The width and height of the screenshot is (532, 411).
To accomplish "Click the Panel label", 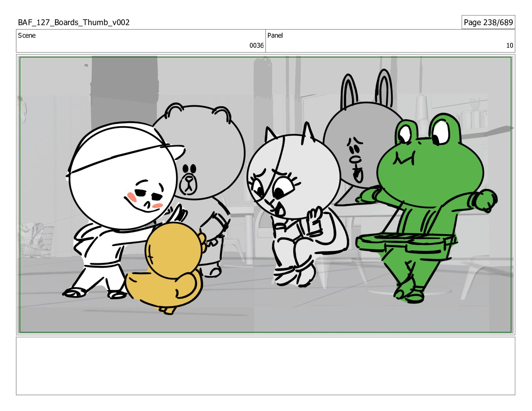I will tap(275, 35).
